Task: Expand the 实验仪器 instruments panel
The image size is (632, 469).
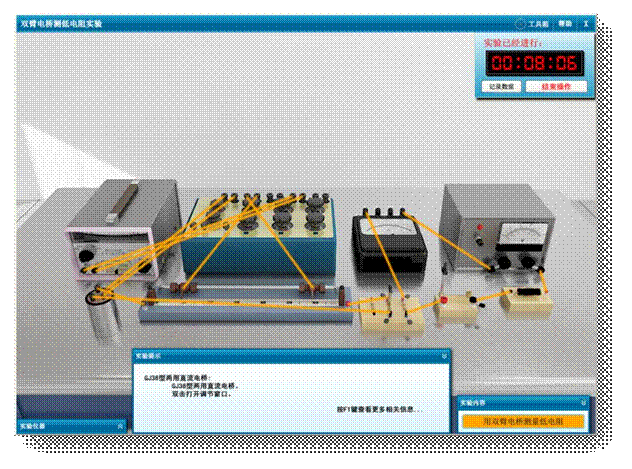Action: click(120, 426)
